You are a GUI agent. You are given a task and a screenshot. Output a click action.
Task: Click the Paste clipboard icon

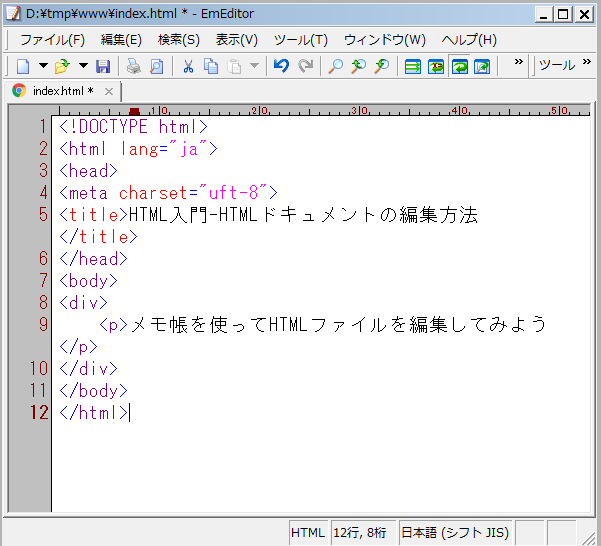click(234, 66)
